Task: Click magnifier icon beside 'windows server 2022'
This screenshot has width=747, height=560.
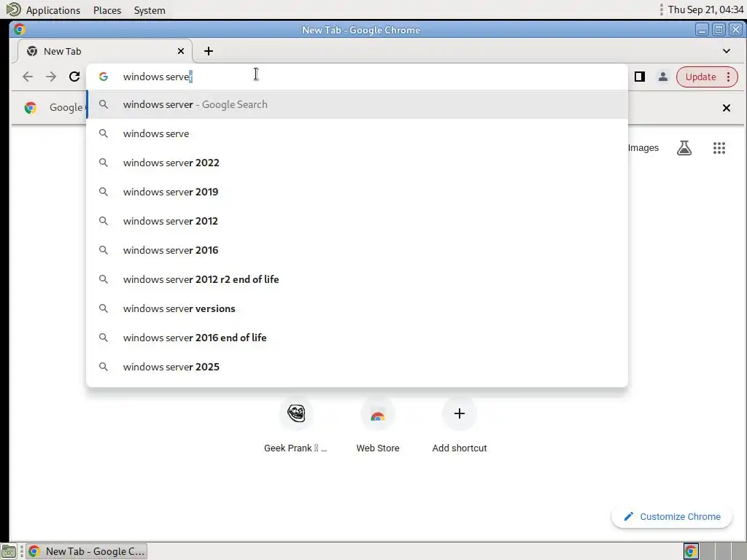Action: [104, 163]
